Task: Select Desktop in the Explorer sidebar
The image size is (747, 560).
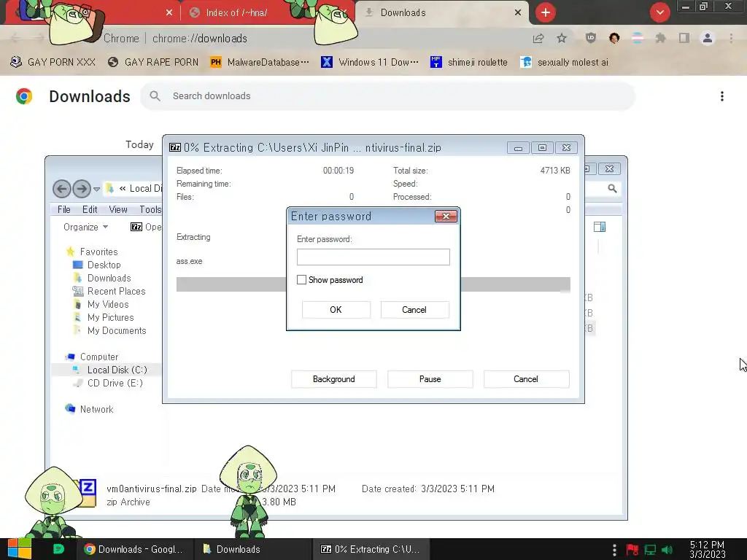Action: click(x=104, y=265)
